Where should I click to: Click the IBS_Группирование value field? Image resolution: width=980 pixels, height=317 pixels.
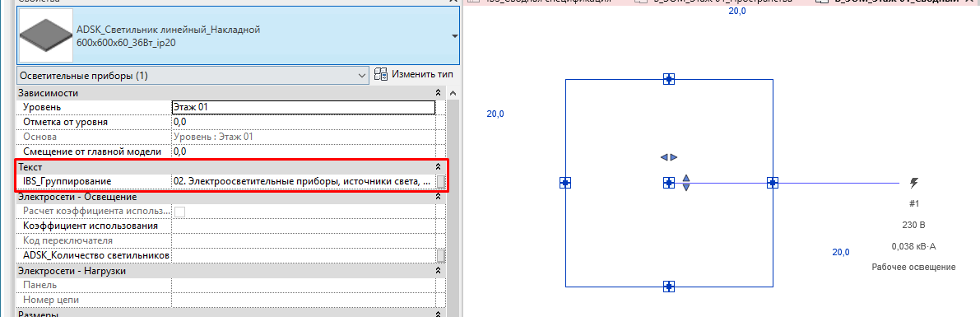303,181
